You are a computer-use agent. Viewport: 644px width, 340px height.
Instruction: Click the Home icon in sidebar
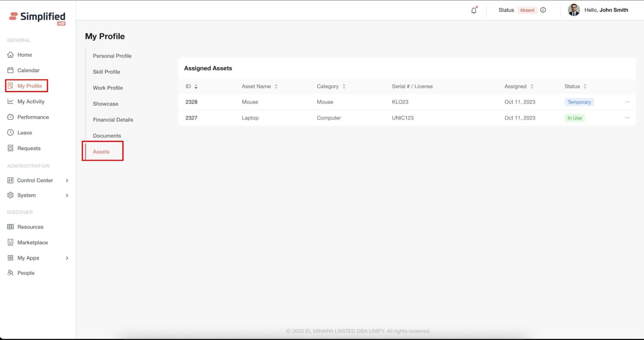point(11,55)
